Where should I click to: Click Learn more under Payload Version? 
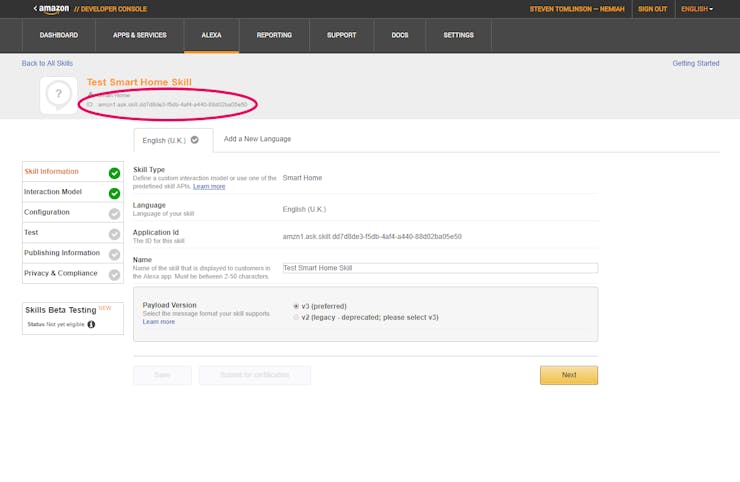point(159,321)
